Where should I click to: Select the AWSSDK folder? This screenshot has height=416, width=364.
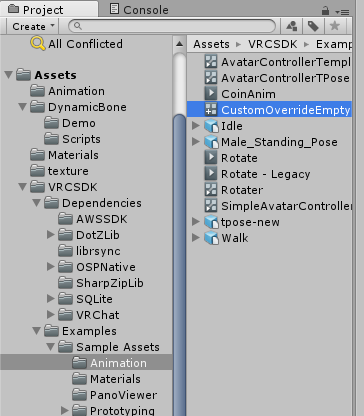[93, 219]
